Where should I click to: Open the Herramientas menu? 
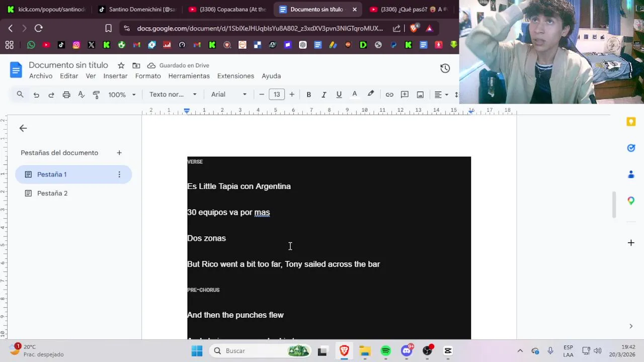pos(189,76)
